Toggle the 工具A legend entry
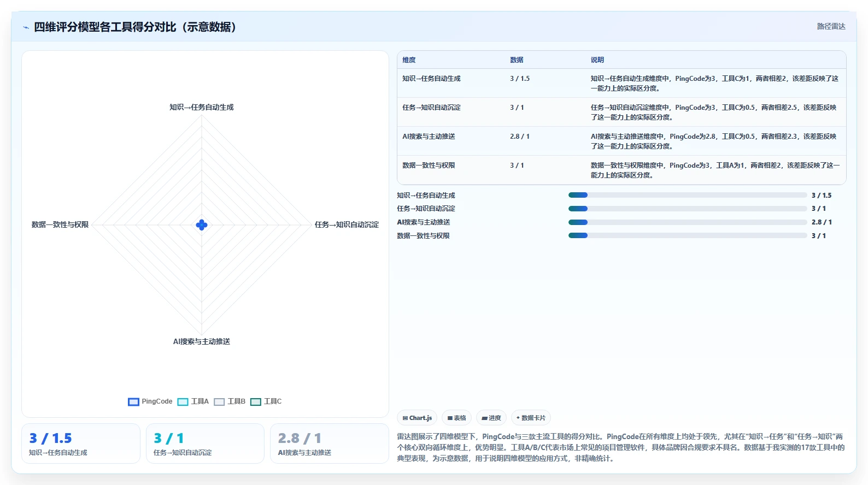Viewport: 868px width, 485px height. click(x=193, y=401)
